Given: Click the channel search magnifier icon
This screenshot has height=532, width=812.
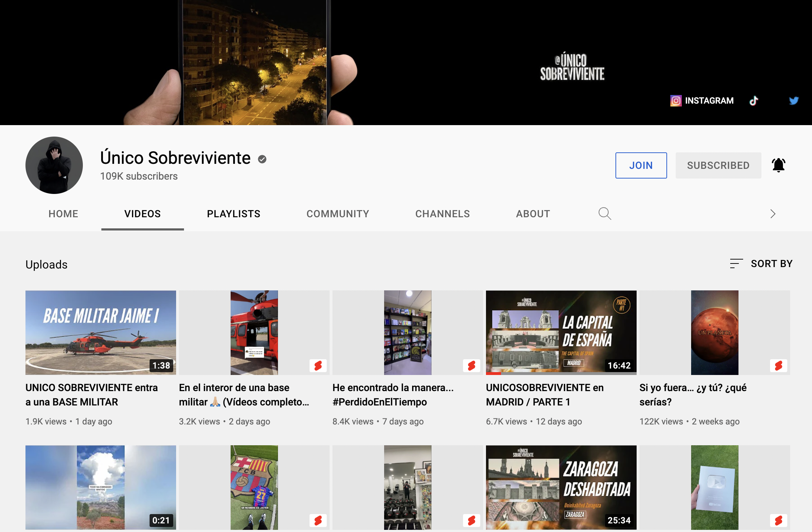Looking at the screenshot, I should pyautogui.click(x=605, y=214).
